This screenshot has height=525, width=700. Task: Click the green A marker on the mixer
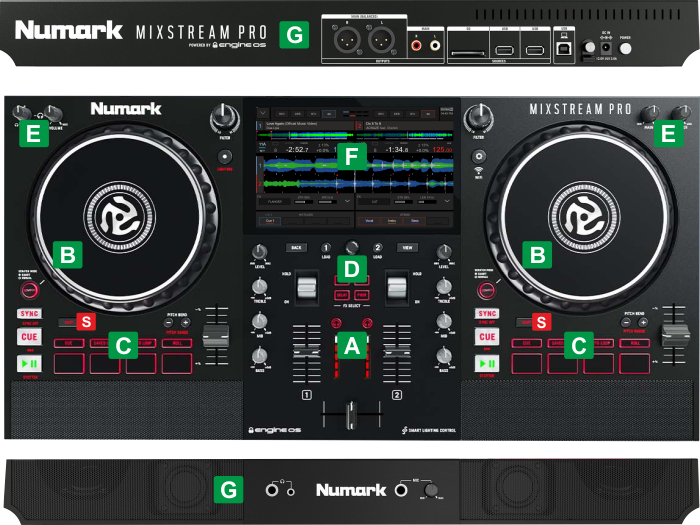tap(350, 347)
